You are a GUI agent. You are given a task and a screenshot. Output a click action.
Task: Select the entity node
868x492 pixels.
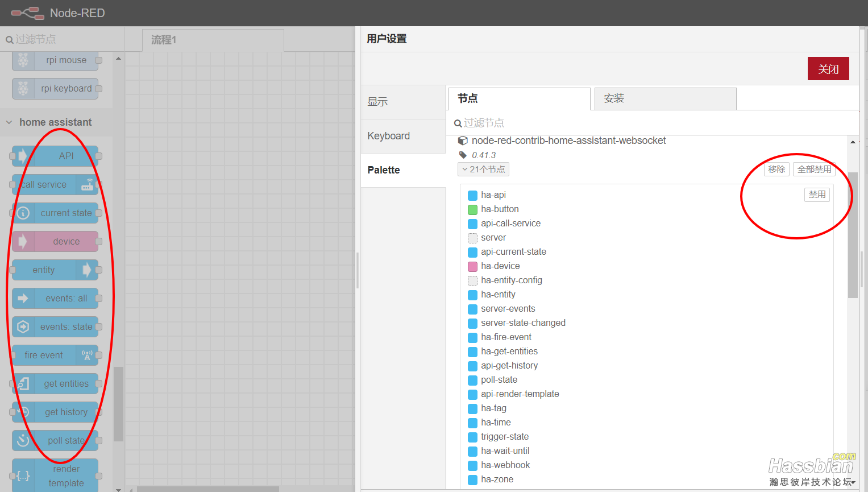point(55,270)
